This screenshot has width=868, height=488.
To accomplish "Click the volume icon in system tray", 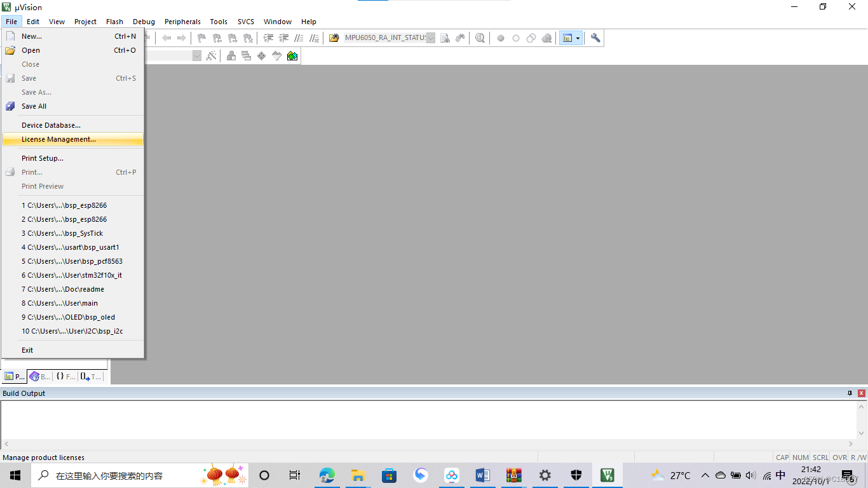I will (x=750, y=475).
